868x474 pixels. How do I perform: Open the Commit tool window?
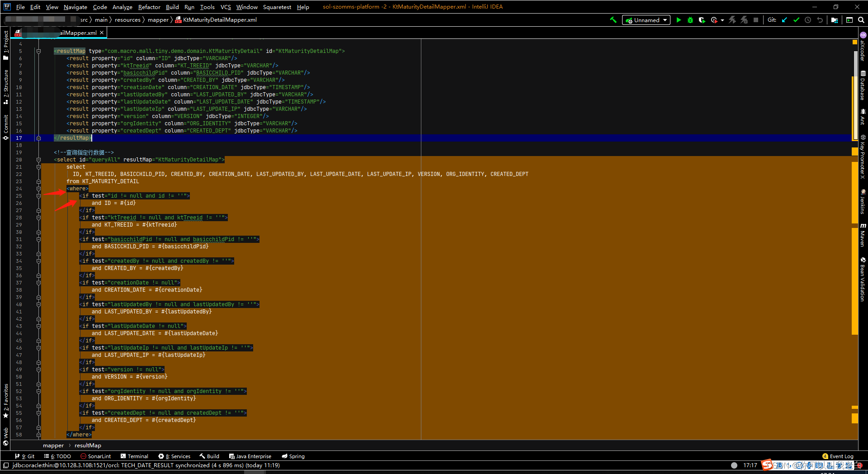tap(5, 127)
